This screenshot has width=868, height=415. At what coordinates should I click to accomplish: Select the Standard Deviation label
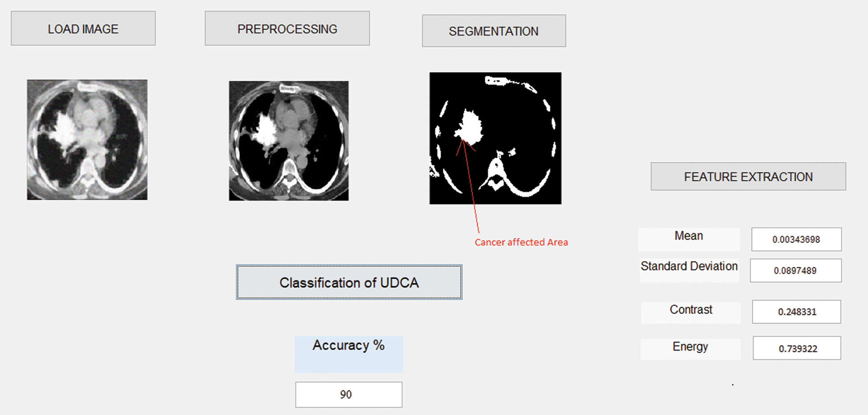pyautogui.click(x=689, y=266)
